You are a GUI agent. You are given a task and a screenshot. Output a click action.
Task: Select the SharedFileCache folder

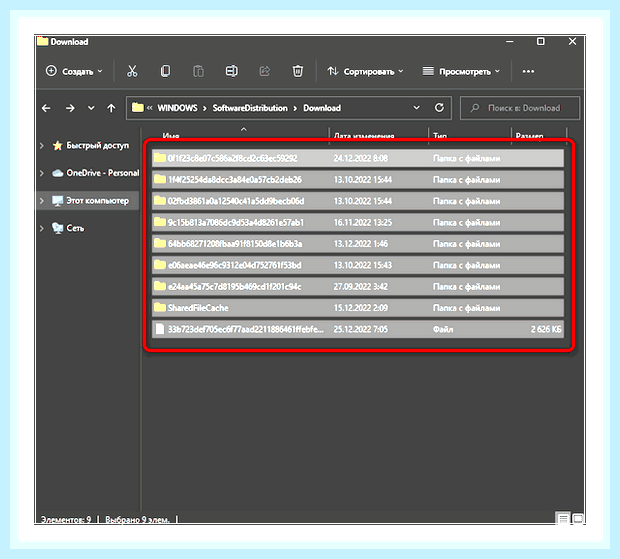point(358,308)
